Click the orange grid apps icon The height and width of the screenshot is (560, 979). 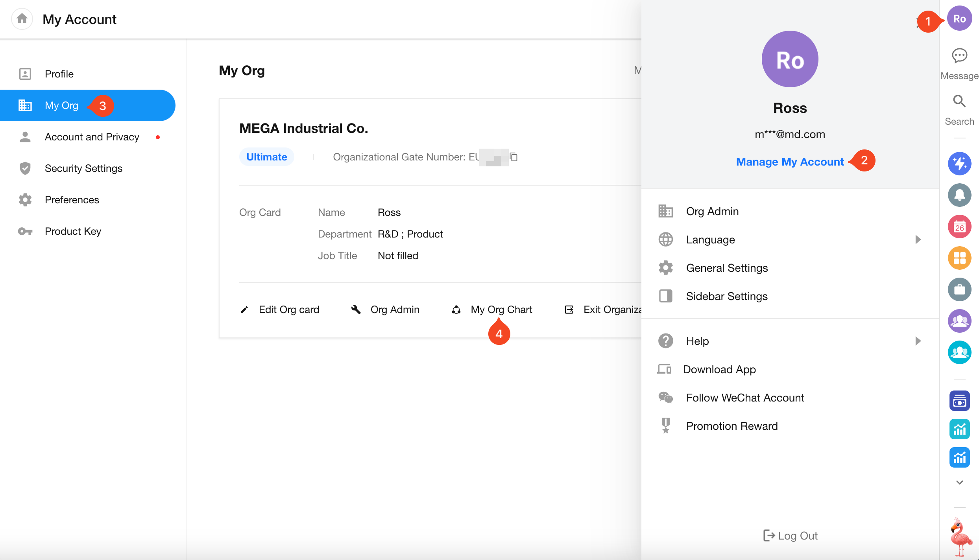(959, 258)
